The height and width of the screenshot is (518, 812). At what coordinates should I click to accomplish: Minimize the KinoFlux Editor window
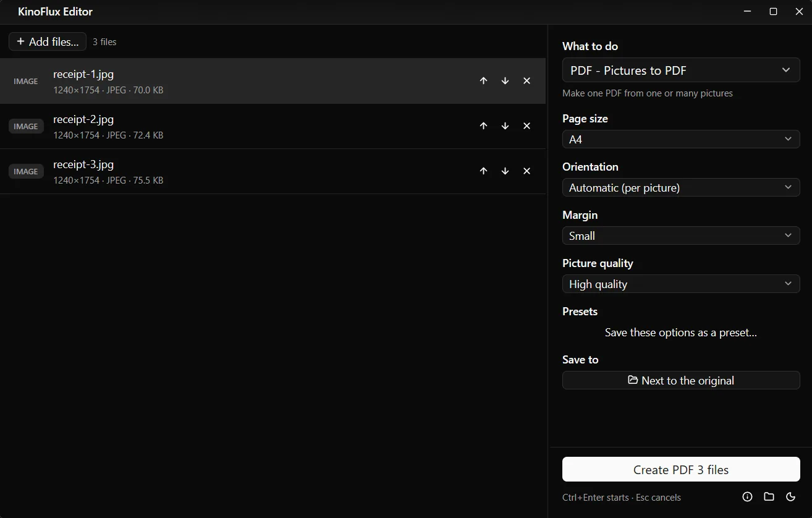click(747, 12)
